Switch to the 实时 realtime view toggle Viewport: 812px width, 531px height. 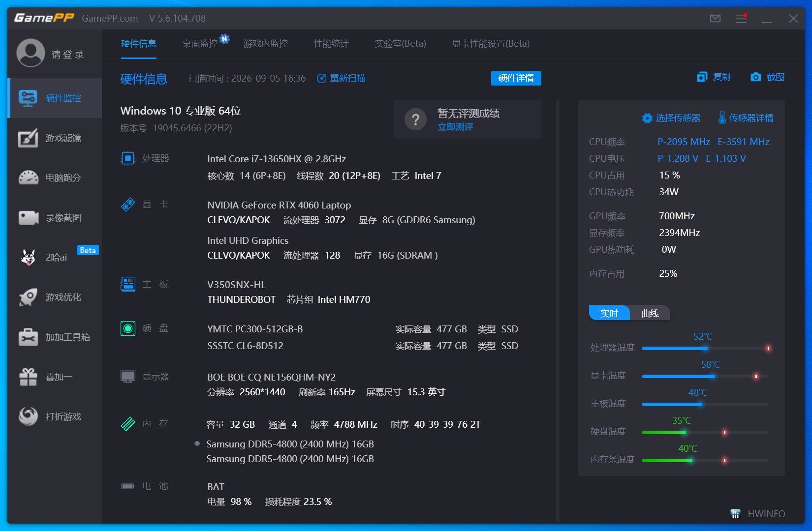tap(609, 313)
